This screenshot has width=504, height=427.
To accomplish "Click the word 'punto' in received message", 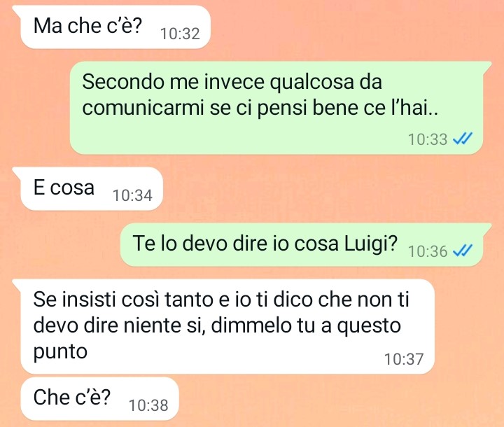I will click(60, 352).
